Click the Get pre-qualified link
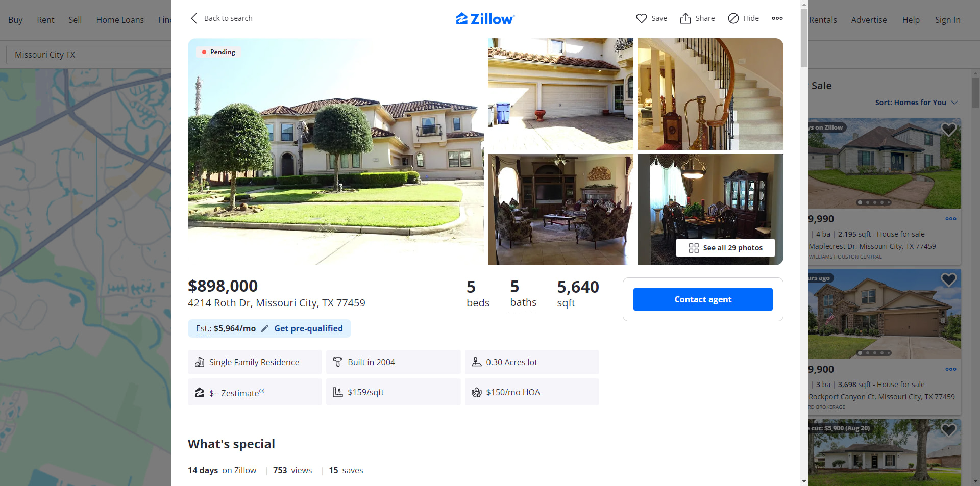Screen dimensions: 980x486 308,328
